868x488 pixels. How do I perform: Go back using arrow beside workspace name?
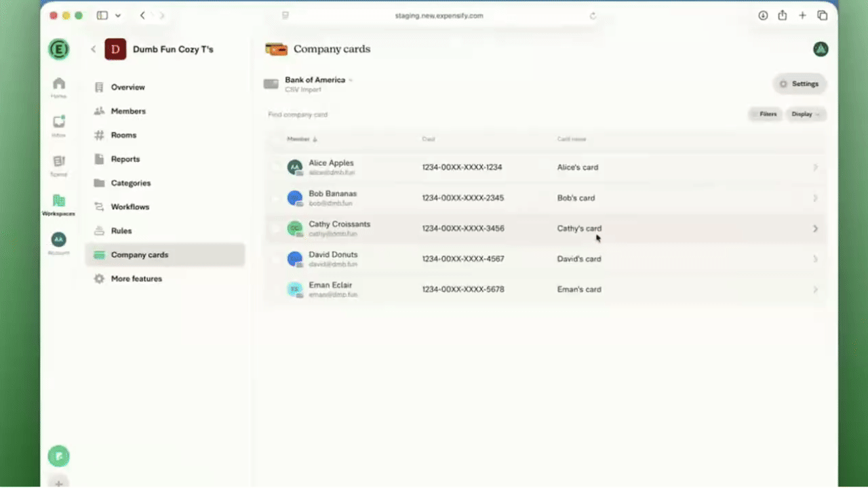click(93, 49)
